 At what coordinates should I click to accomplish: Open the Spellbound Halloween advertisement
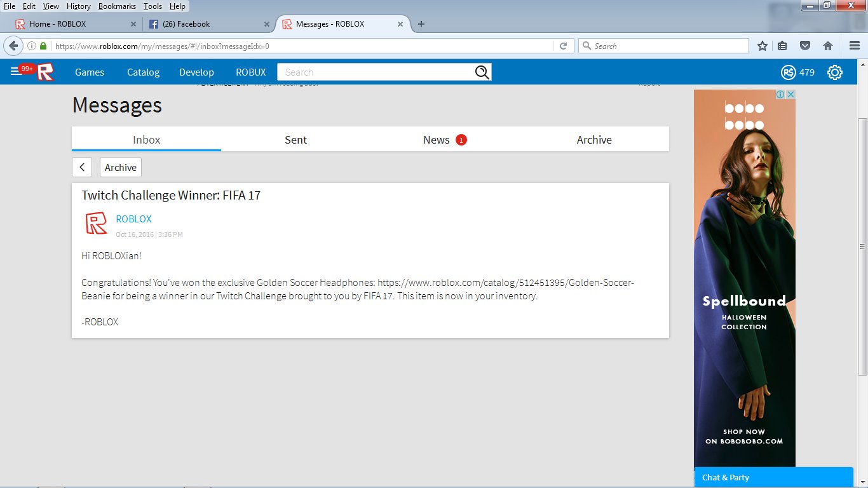(744, 280)
